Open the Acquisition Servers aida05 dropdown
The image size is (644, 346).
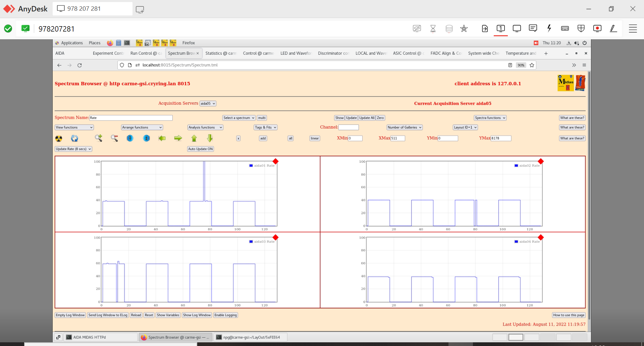pos(208,104)
